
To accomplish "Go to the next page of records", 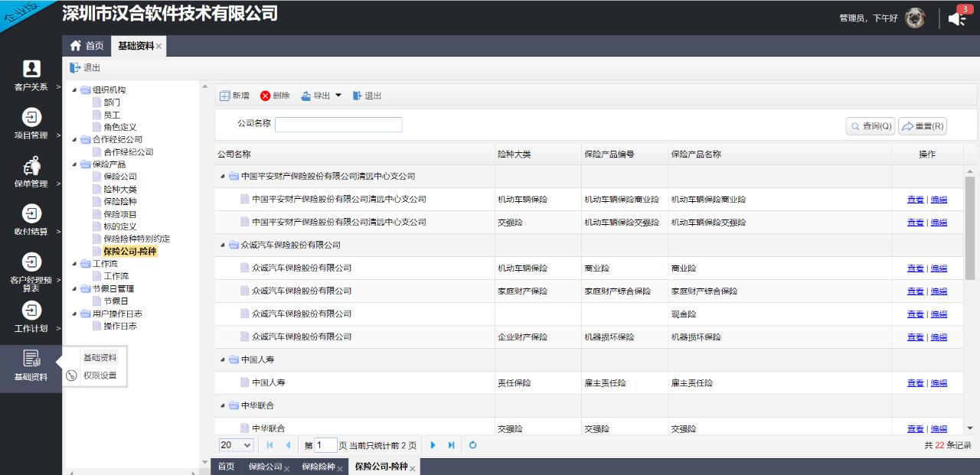I will (433, 445).
